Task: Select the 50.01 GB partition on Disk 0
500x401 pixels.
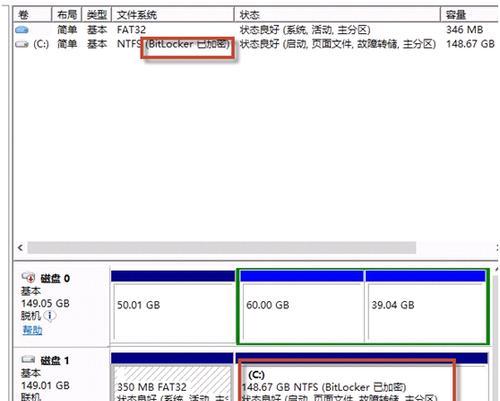Action: 173,307
